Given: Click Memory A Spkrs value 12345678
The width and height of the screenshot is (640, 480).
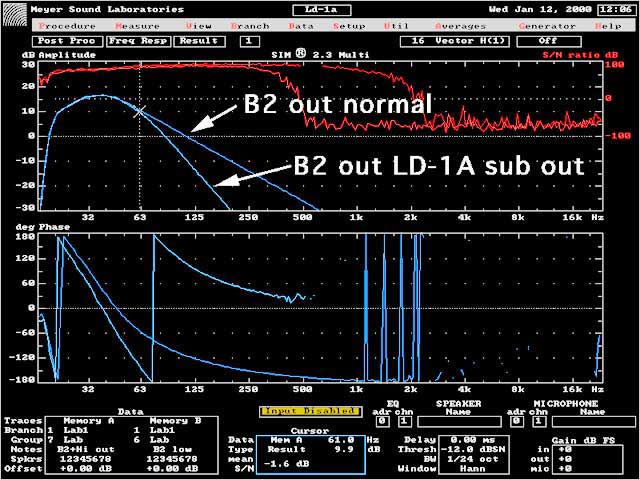Looking at the screenshot, I should point(85,459).
